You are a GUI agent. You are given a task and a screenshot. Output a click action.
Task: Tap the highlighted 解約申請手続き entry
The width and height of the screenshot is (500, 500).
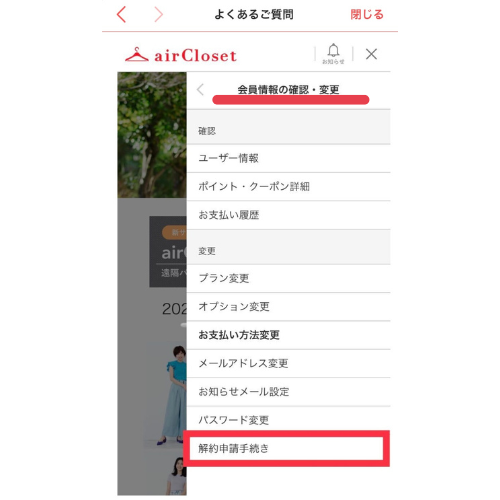click(x=287, y=449)
